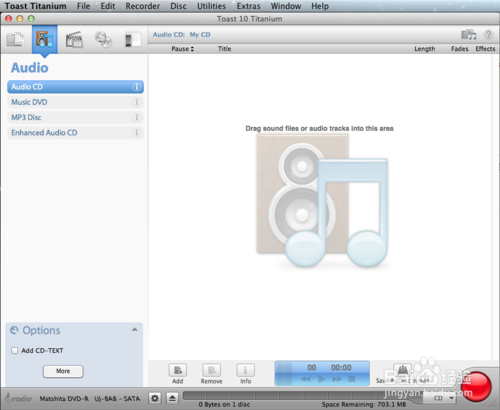Click the My CD disc title

(200, 35)
